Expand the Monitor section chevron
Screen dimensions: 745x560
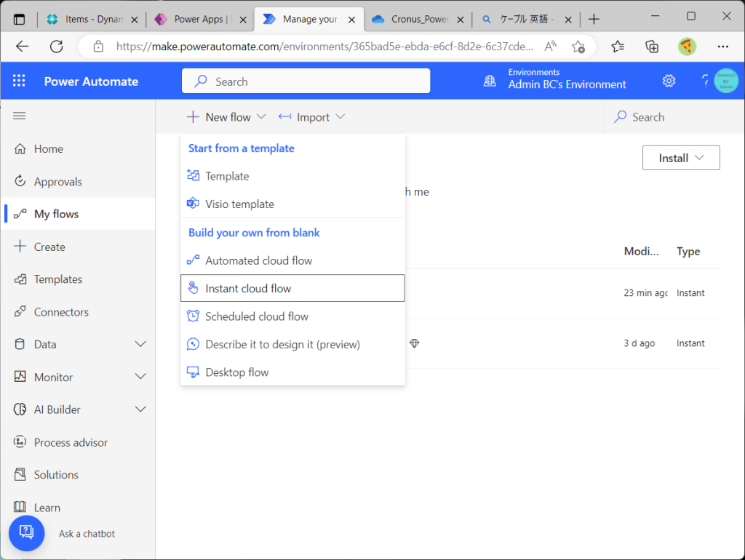[x=140, y=377]
